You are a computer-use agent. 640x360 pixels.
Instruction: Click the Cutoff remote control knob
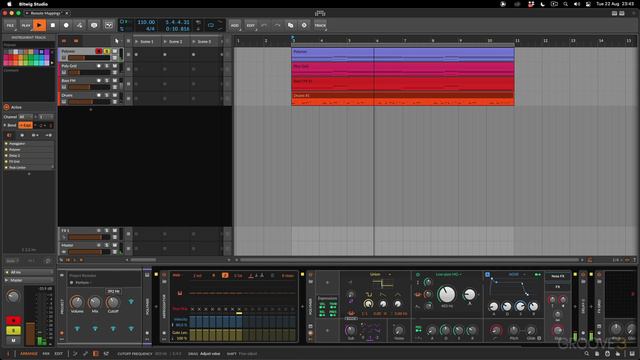[113, 302]
